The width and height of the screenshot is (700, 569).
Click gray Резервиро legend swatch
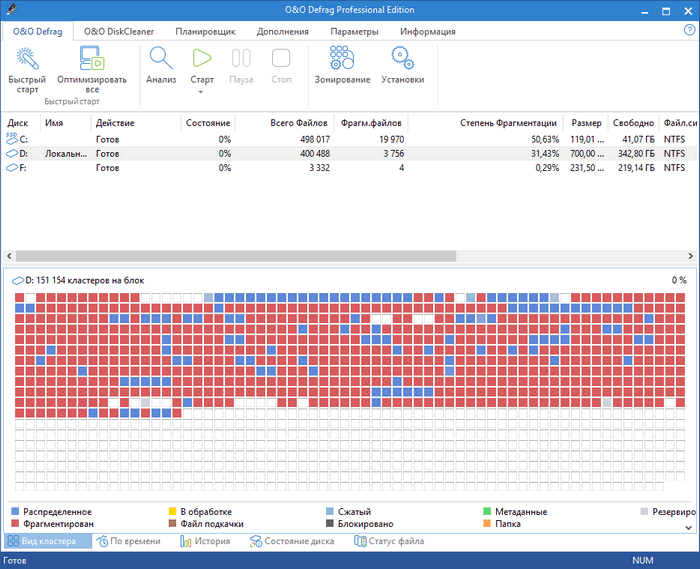tap(644, 511)
